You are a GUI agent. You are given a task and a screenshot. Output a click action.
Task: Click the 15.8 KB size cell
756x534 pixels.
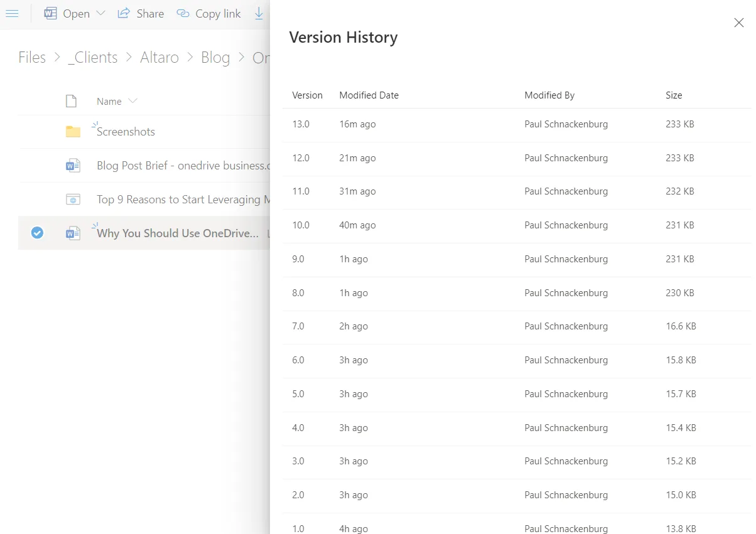coord(681,360)
